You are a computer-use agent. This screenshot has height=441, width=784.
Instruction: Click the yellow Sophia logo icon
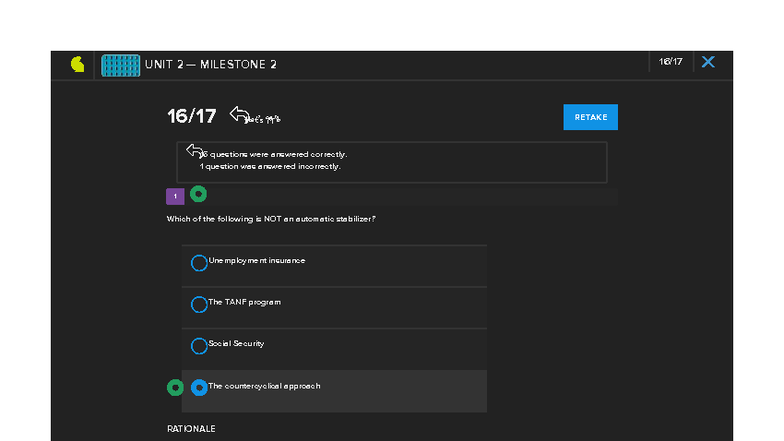pos(78,64)
